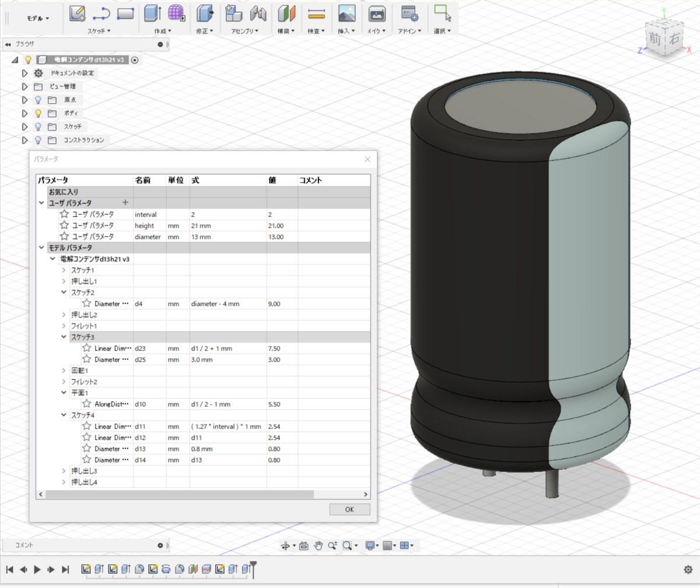Open the Add-ins scripts icon
The image size is (700, 588).
[409, 13]
